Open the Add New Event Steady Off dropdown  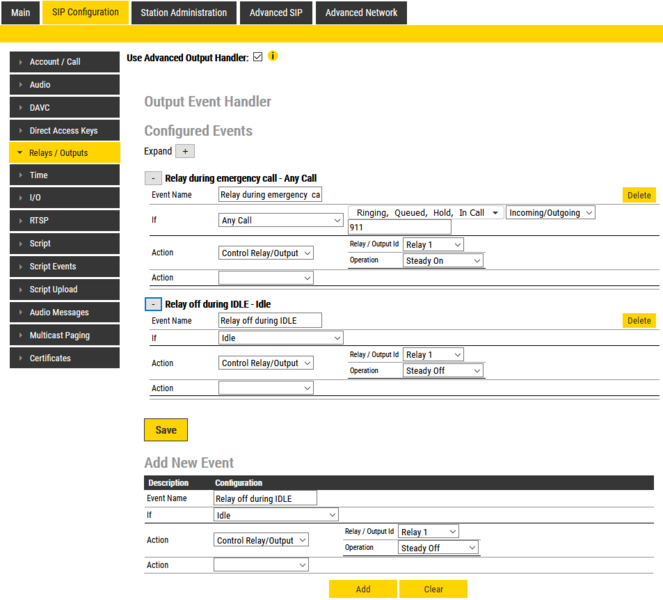coord(438,548)
